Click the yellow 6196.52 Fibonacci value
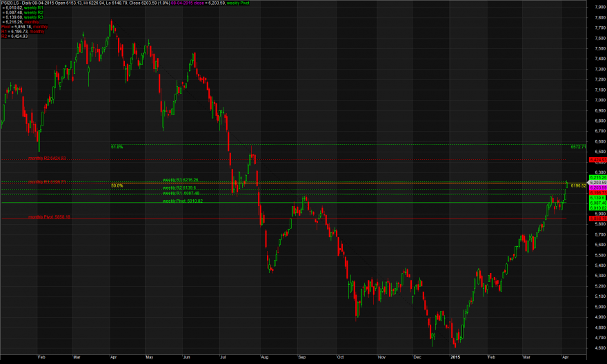The width and height of the screenshot is (607, 364). 578,186
